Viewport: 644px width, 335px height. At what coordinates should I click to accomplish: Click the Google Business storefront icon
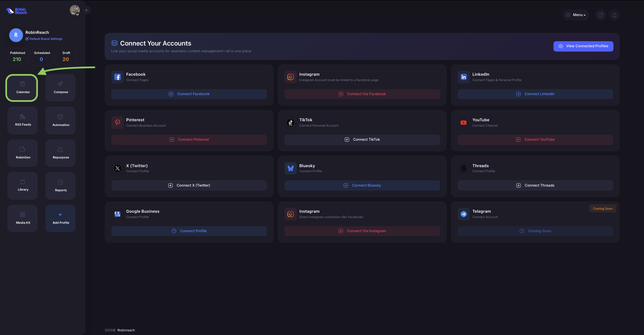click(x=117, y=214)
